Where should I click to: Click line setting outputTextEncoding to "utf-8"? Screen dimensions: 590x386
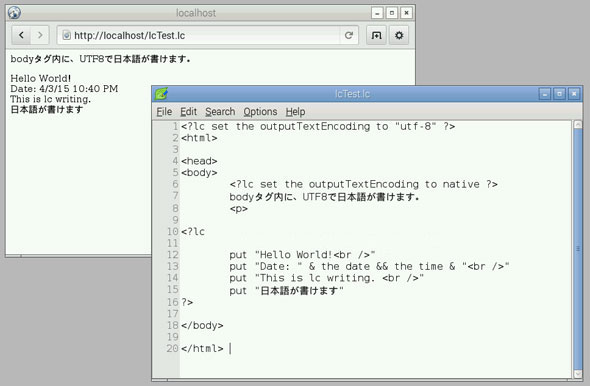[x=318, y=126]
